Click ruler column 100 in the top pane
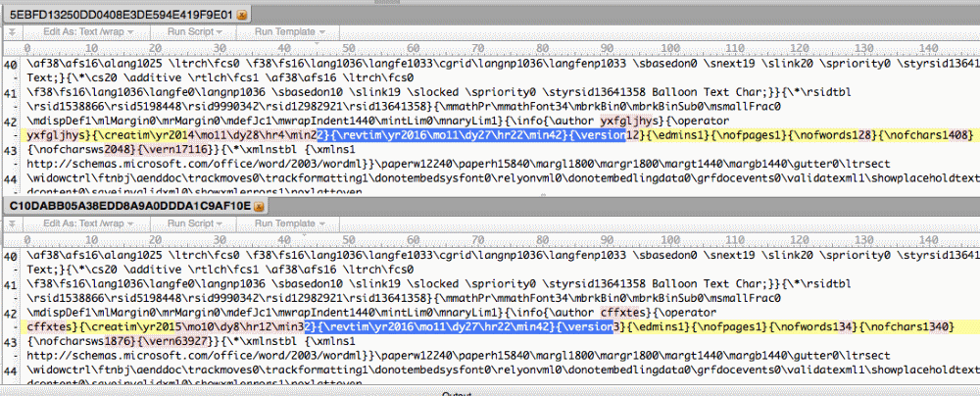The height and width of the screenshot is (396, 980). point(670,48)
